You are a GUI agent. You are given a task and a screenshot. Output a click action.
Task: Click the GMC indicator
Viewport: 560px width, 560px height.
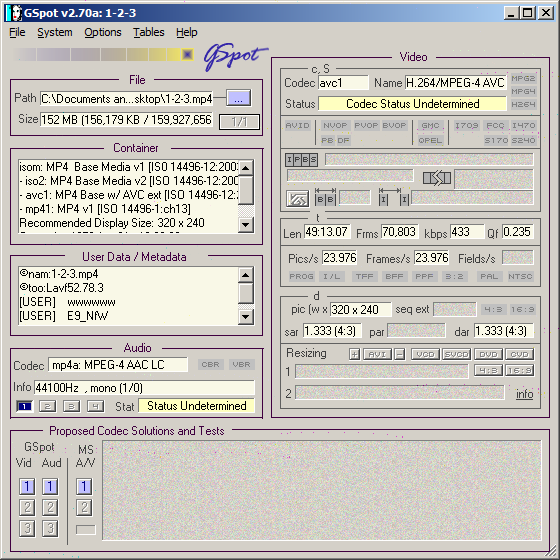tap(430, 126)
